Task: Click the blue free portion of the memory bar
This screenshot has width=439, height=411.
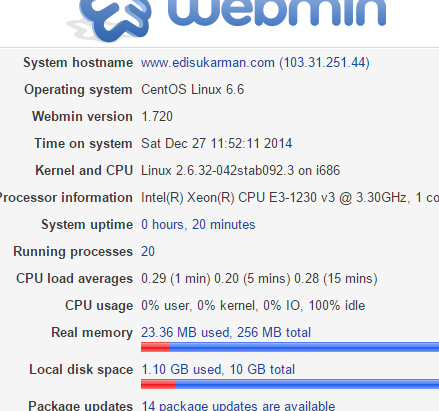Action: [304, 347]
